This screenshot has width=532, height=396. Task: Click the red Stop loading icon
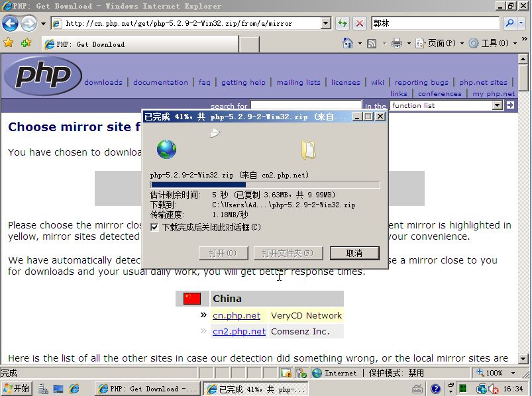tap(359, 23)
